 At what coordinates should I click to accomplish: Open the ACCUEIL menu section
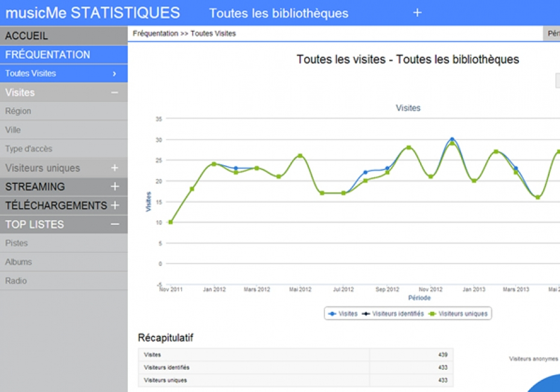(63, 36)
